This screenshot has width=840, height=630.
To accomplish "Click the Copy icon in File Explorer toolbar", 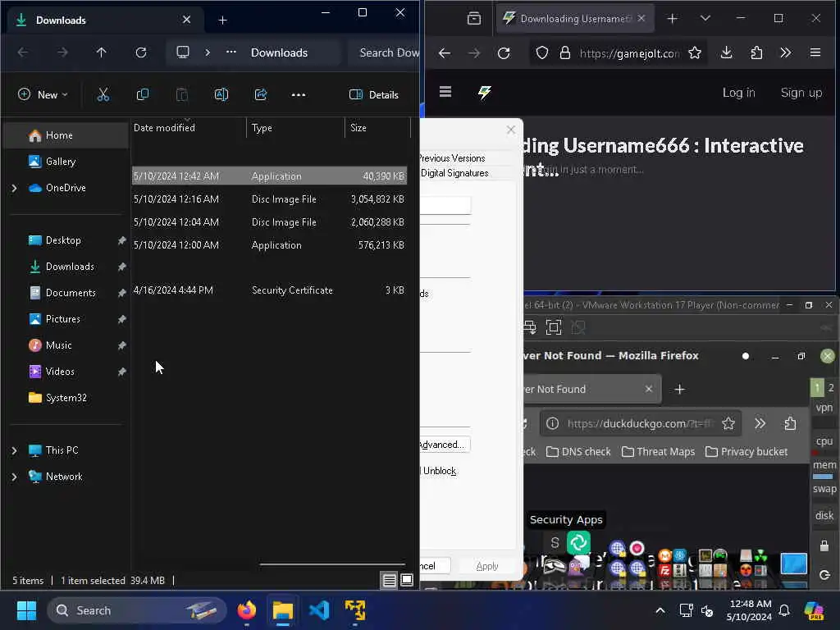I will point(143,95).
